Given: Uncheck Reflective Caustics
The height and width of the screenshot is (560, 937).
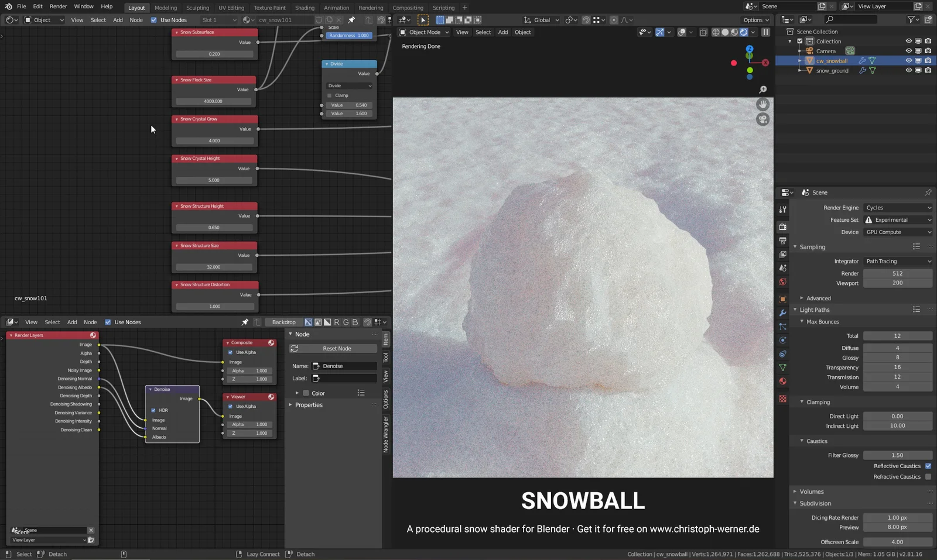Looking at the screenshot, I should click(928, 466).
